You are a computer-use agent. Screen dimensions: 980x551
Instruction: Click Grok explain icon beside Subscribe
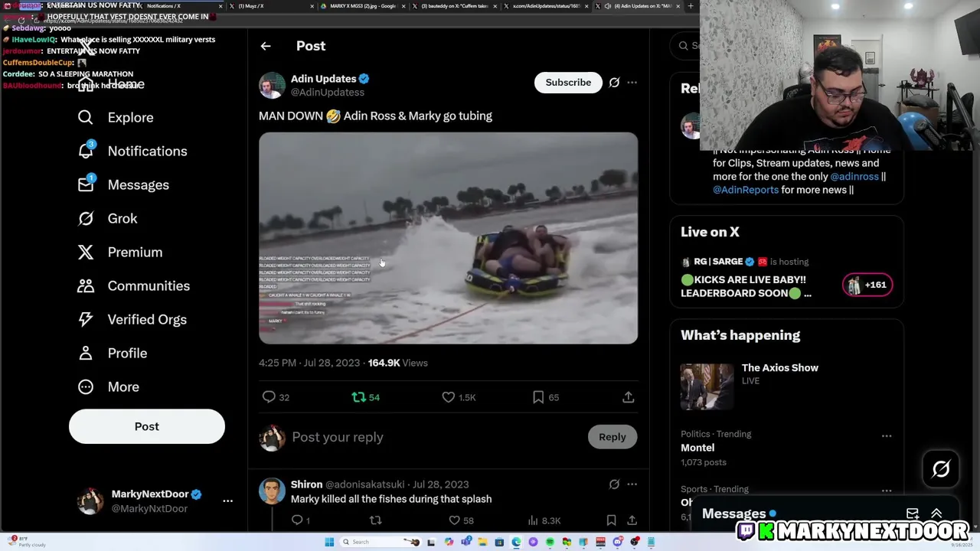point(614,82)
